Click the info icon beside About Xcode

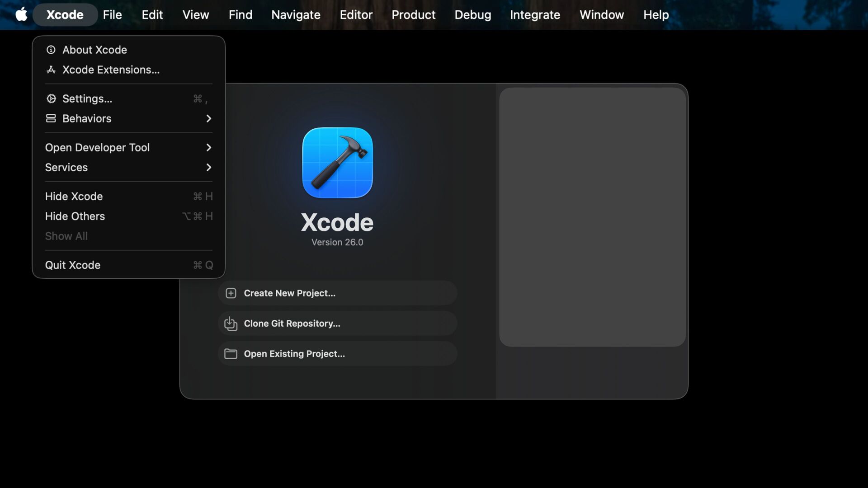[51, 50]
